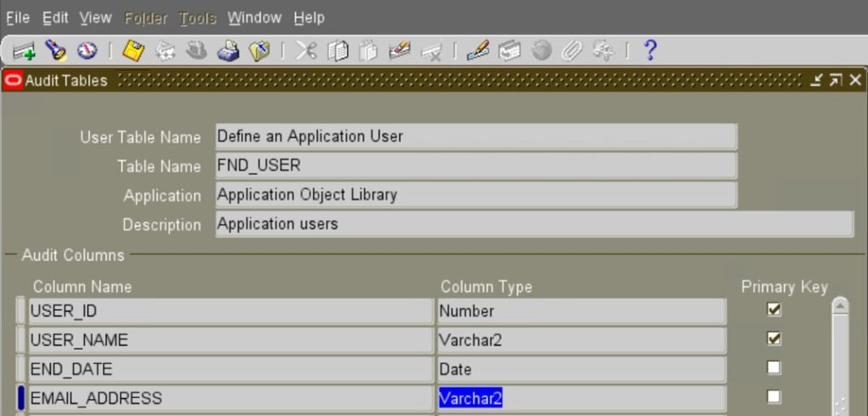
Task: Click the Clear Record eraser icon
Action: [x=400, y=51]
